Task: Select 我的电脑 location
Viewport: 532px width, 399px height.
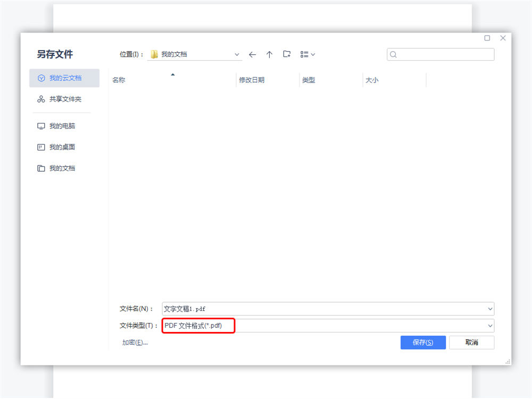Action: 62,126
